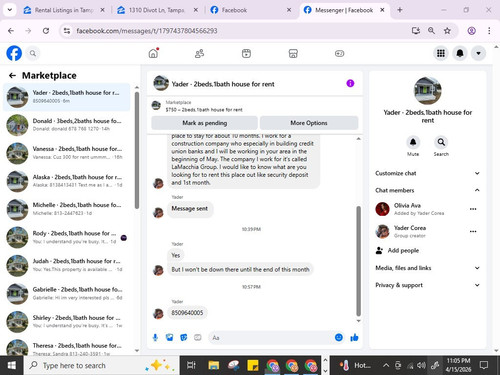Open the Rody conversation
This screenshot has height=375, width=500.
(67, 237)
